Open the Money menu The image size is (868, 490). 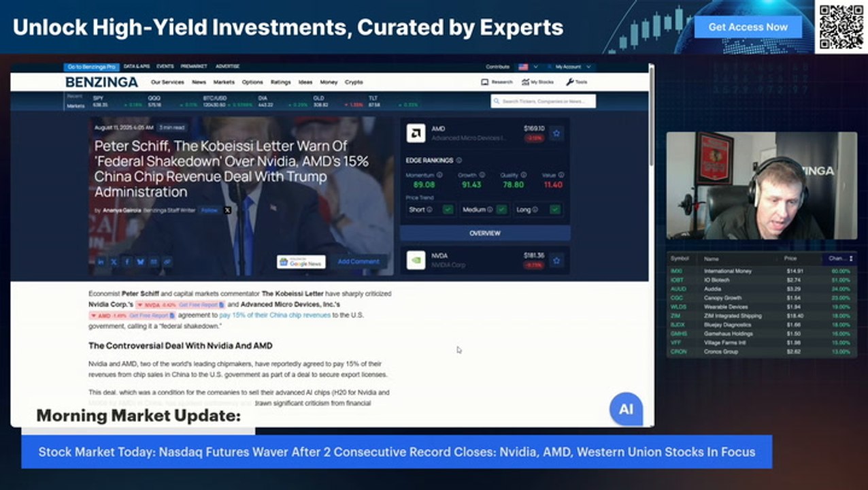coord(329,82)
